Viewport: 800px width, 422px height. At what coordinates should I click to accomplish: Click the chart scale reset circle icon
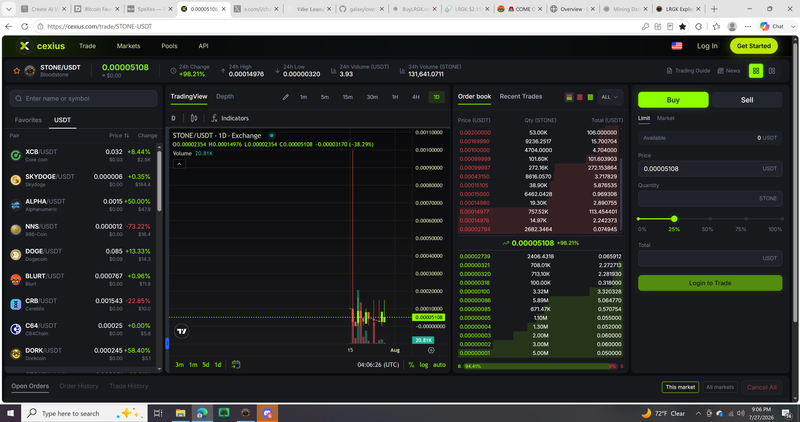click(431, 350)
